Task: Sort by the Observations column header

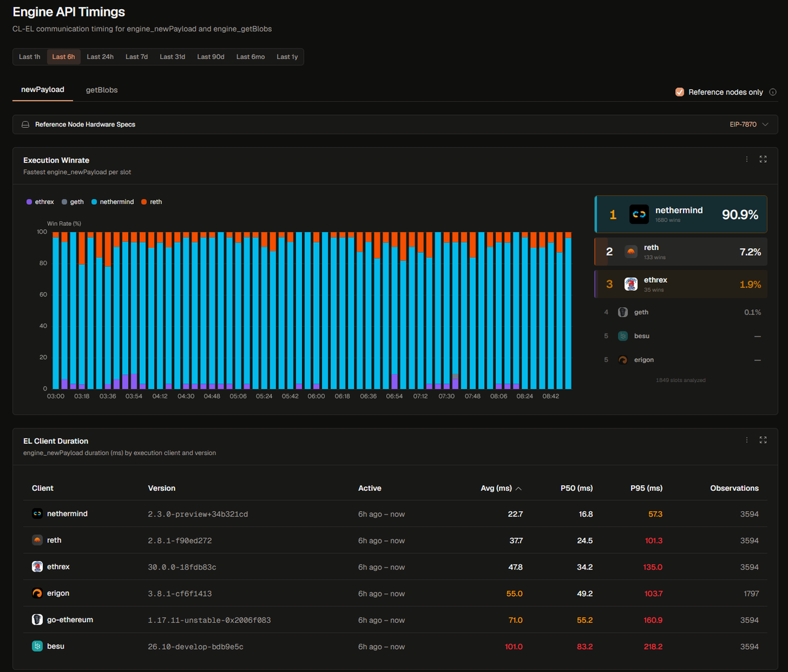Action: pyautogui.click(x=734, y=488)
